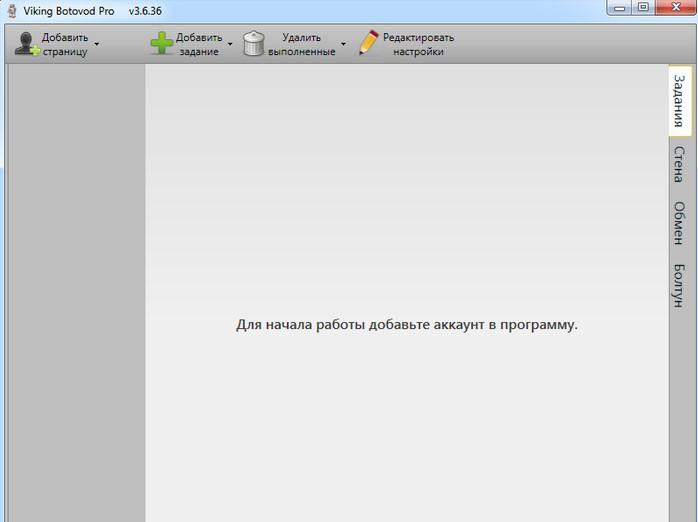Screen dimensions: 698x522
Task: Click the v3.6.36 version text
Action: [145, 11]
